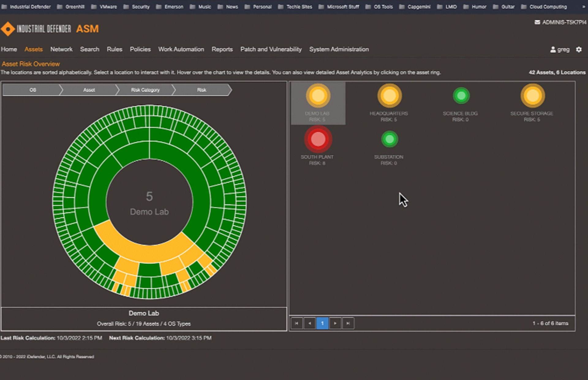Open the greg user menu
This screenshot has width=588, height=380.
click(560, 49)
